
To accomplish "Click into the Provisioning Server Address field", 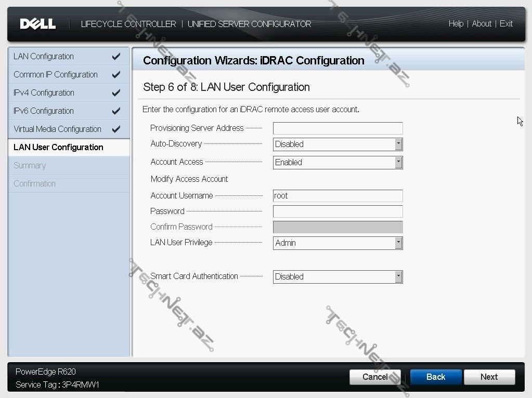I will click(338, 128).
